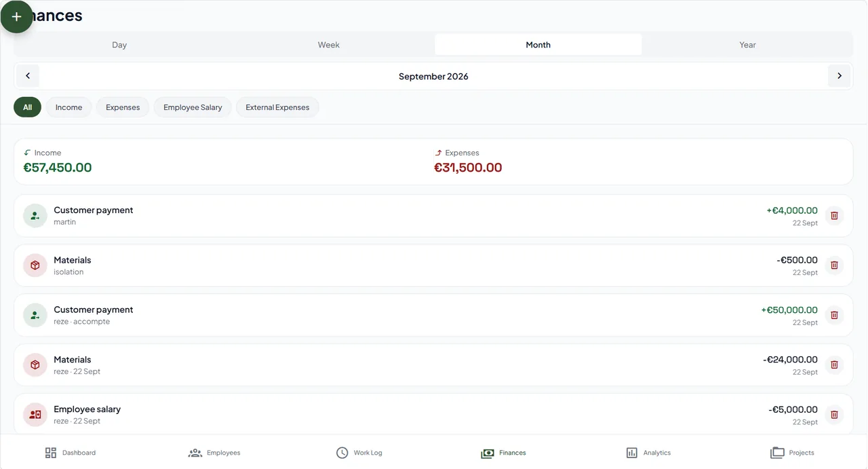Delete the €500.00 isolation materials entry
Viewport: 868px width, 469px height.
tap(834, 265)
